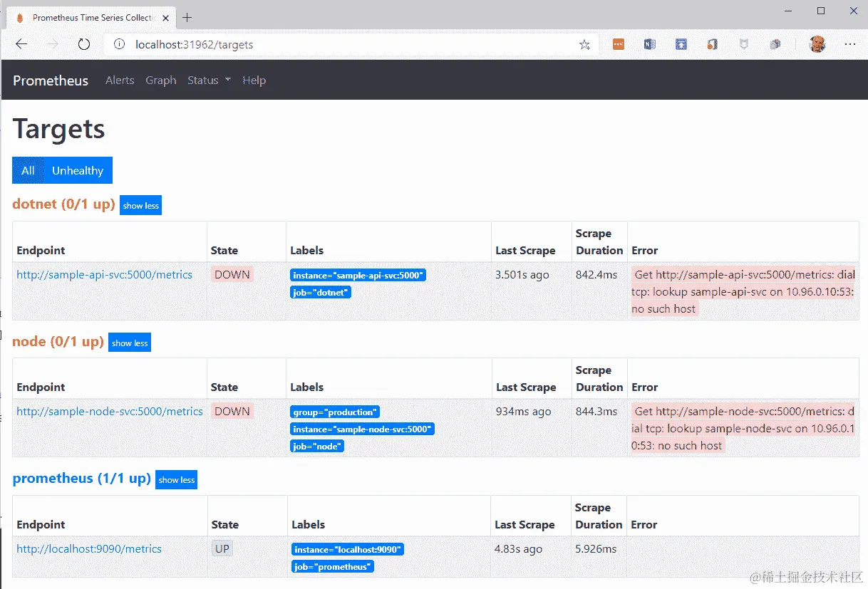The width and height of the screenshot is (868, 589).
Task: Click the 4.83s ago last scrape value
Action: pyautogui.click(x=519, y=548)
